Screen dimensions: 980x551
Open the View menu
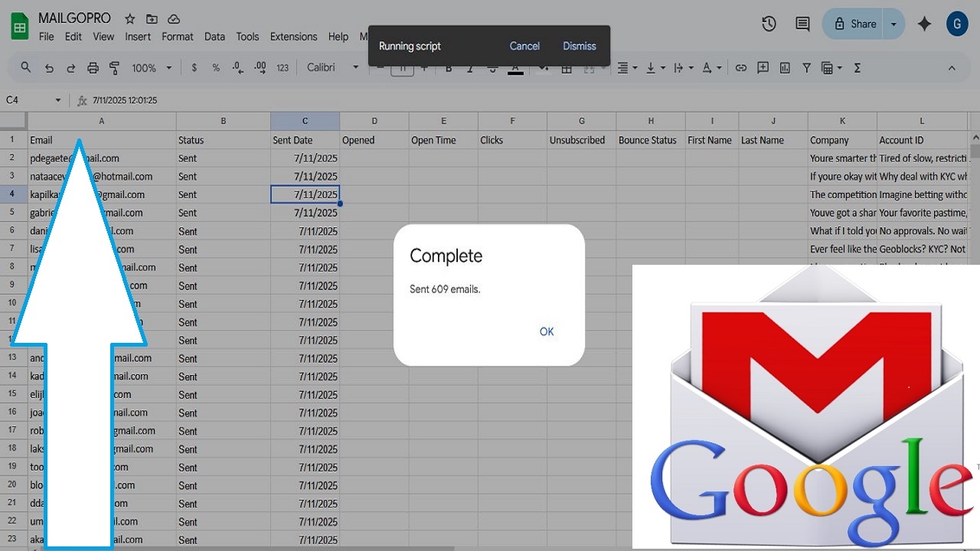(x=103, y=37)
